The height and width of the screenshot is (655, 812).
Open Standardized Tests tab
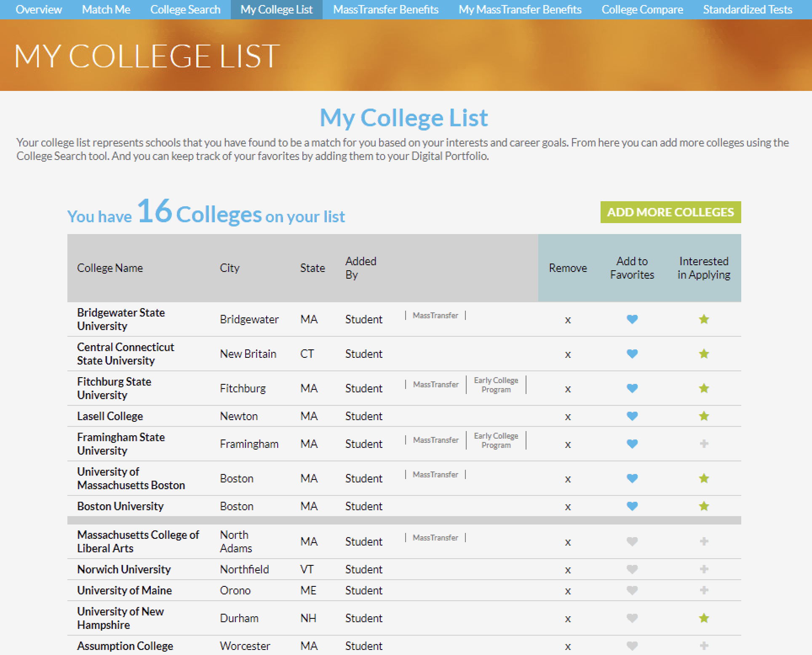(x=748, y=9)
